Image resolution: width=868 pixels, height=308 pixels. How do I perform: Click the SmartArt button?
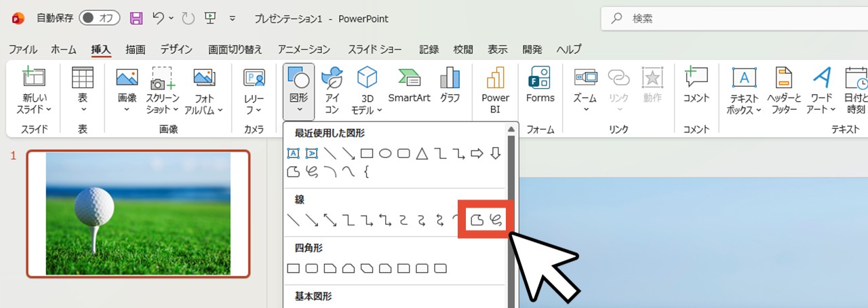pos(409,86)
